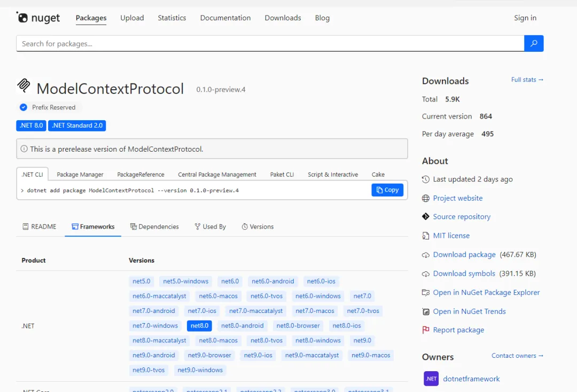Viewport: 577px width, 392px height.
Task: Click the prerelease notice info icon
Action: coord(24,149)
